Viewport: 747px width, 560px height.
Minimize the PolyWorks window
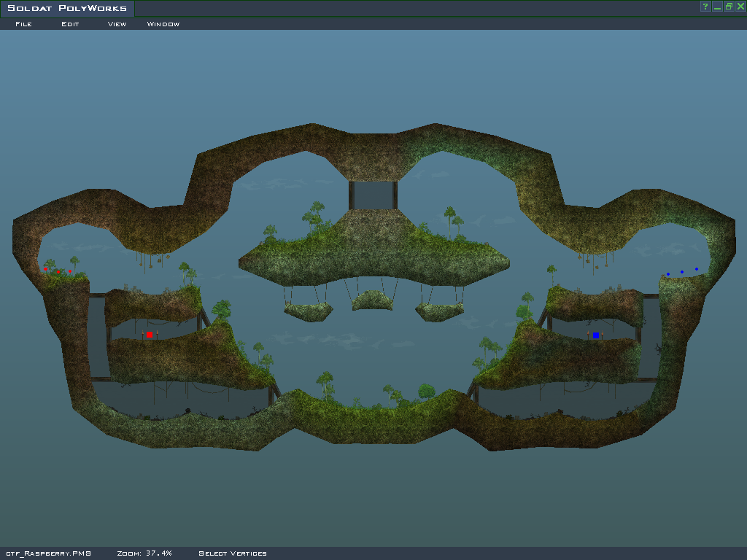point(717,7)
